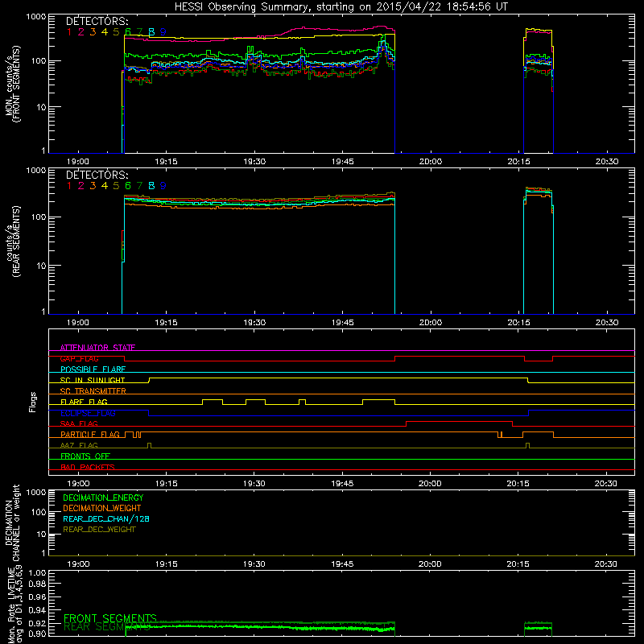
Task: Click the 0.94 y-axis value of the livetime plot
Action: click(37, 610)
